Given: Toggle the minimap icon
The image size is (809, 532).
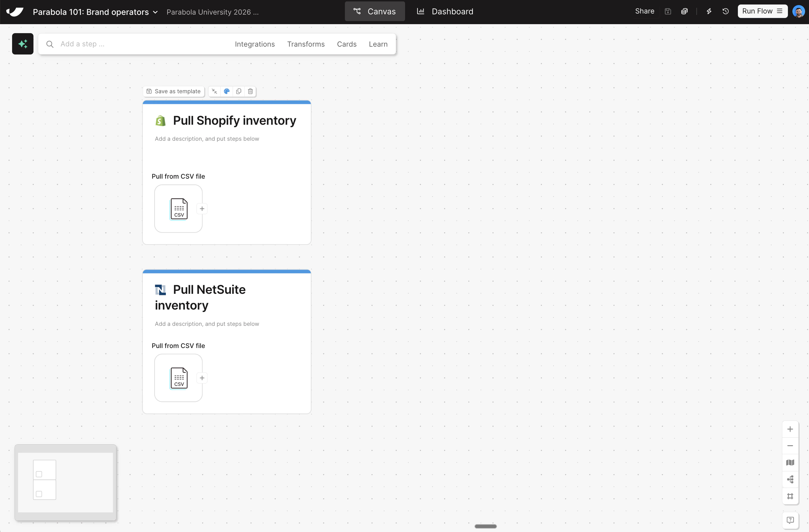Looking at the screenshot, I should [790, 463].
